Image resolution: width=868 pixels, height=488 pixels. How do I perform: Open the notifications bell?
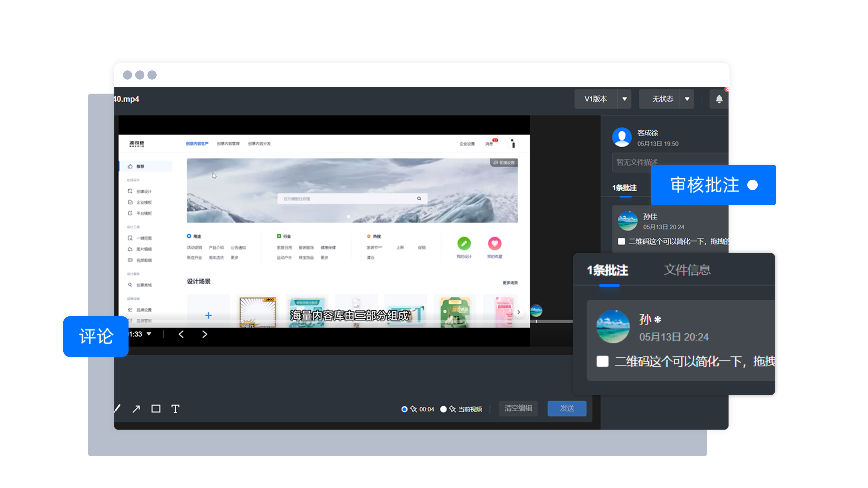tap(719, 99)
